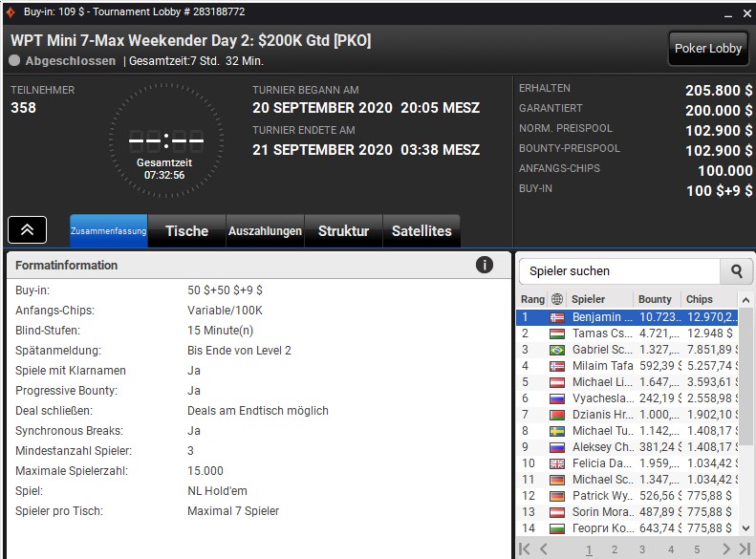The width and height of the screenshot is (756, 559).
Task: Open the Struktur tab
Action: (343, 231)
